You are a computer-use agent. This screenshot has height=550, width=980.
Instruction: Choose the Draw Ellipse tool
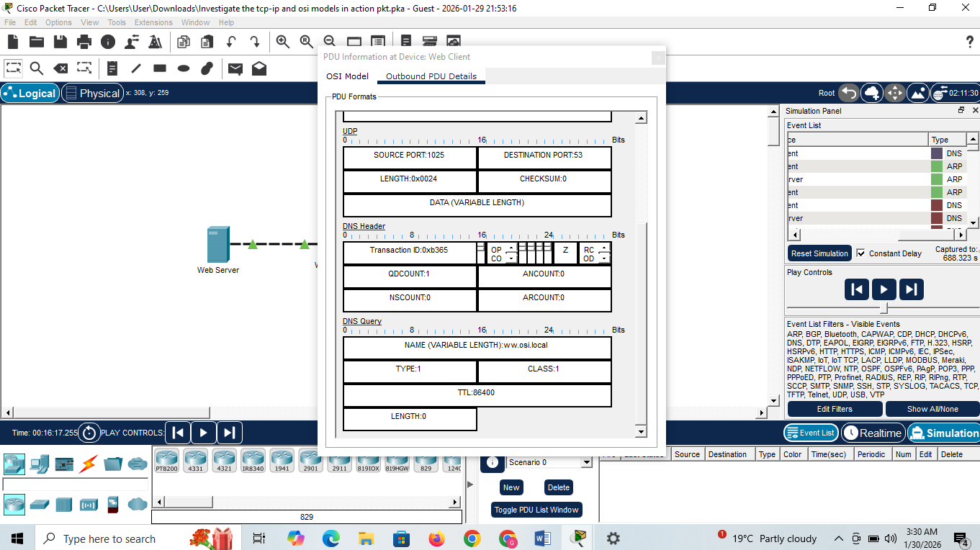point(184,68)
